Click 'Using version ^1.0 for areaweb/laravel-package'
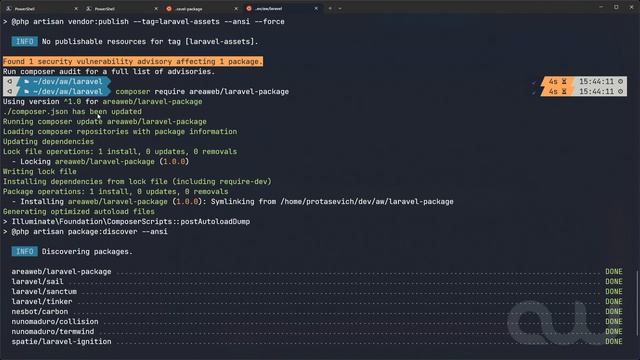640x360 pixels. coord(102,101)
